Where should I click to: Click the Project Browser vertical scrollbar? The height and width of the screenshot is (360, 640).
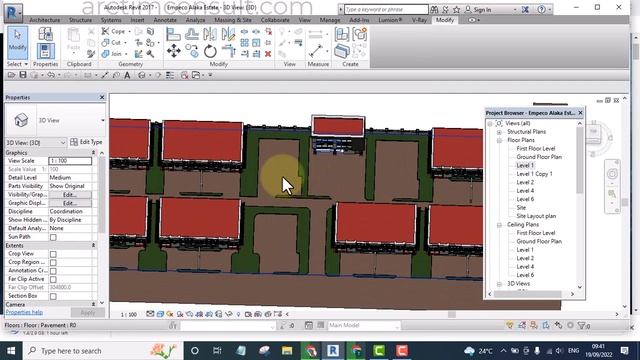[580, 160]
